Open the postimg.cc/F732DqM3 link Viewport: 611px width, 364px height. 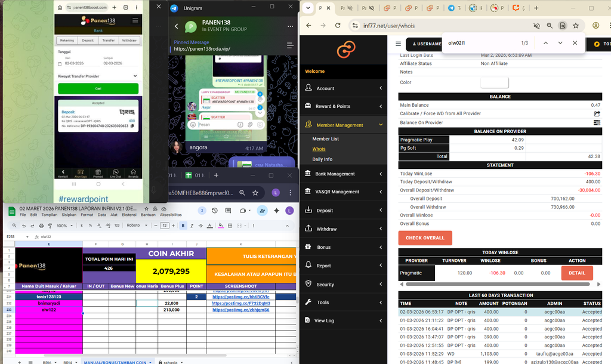pyautogui.click(x=241, y=303)
